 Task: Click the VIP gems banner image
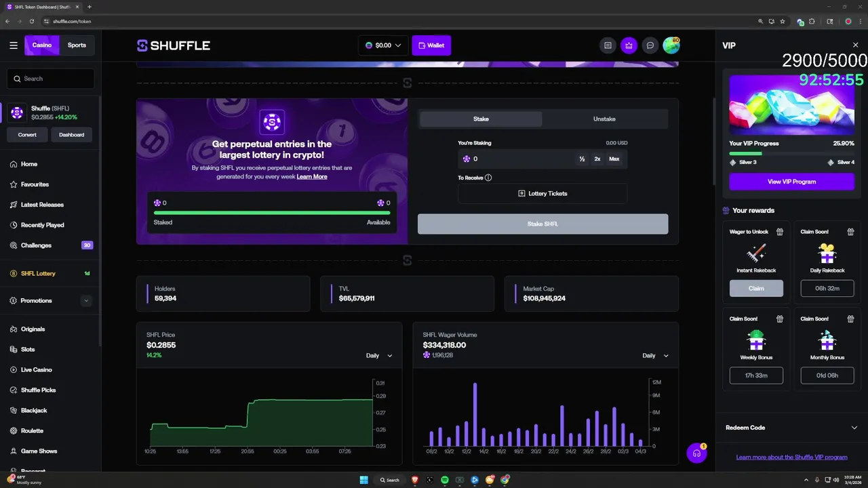tap(791, 105)
